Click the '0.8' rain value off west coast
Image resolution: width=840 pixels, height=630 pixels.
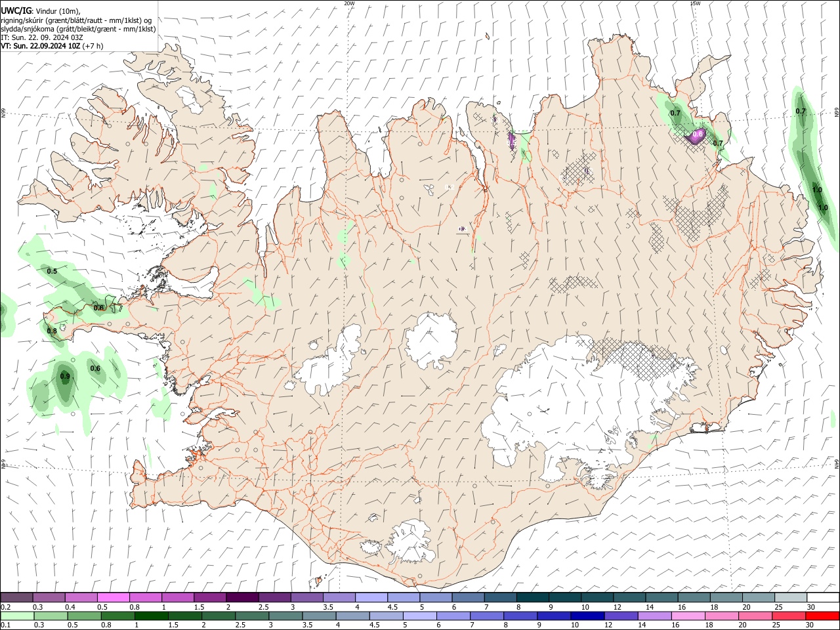click(x=52, y=331)
